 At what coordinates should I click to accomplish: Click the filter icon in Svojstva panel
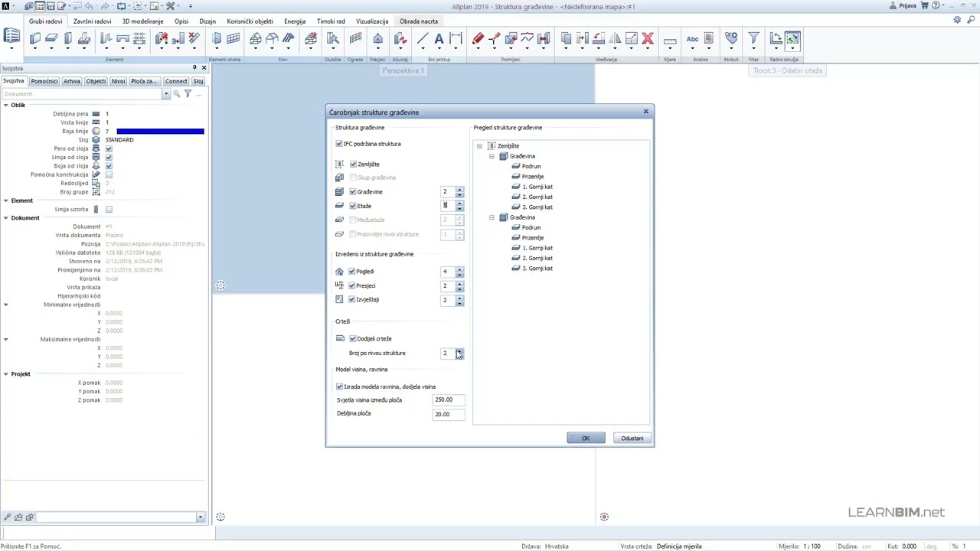tap(188, 93)
